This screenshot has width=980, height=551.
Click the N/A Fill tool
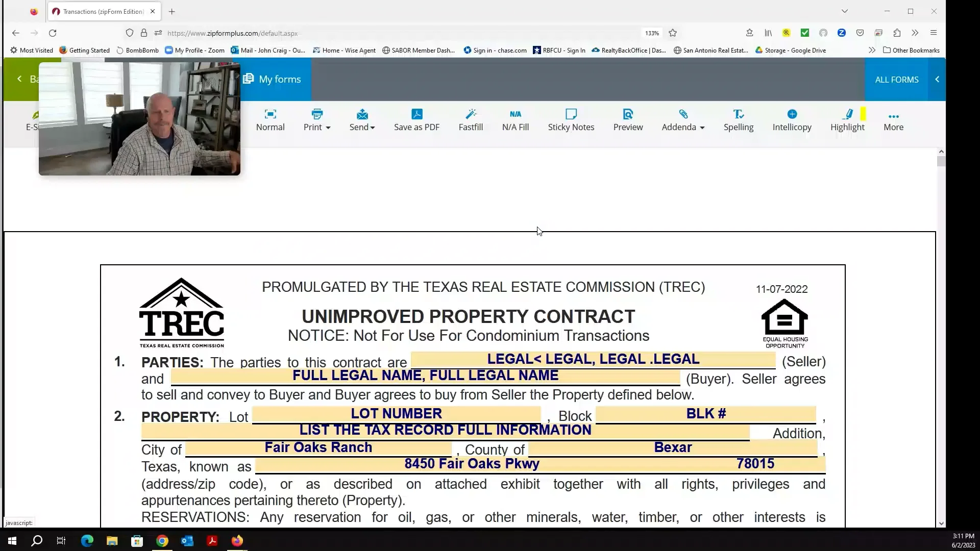[516, 120]
